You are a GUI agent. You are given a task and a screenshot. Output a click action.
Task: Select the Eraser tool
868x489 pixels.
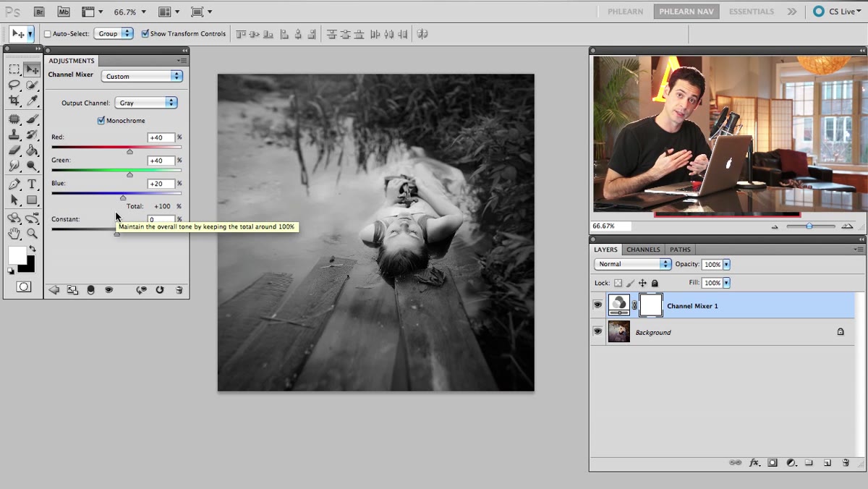coord(14,150)
